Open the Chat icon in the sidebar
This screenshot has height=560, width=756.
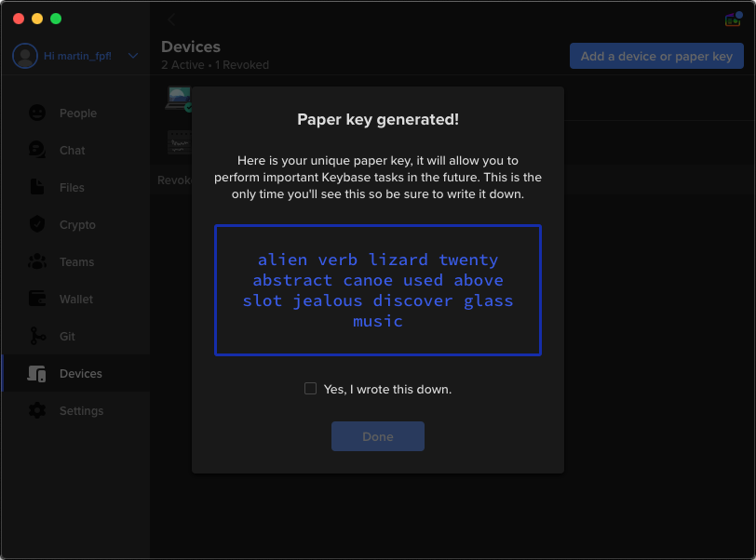[37, 150]
